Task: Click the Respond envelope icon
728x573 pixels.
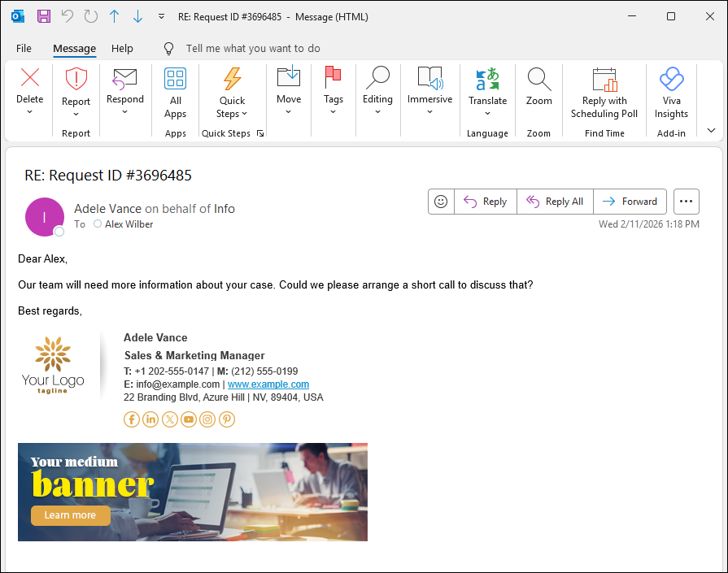Action: [x=125, y=78]
